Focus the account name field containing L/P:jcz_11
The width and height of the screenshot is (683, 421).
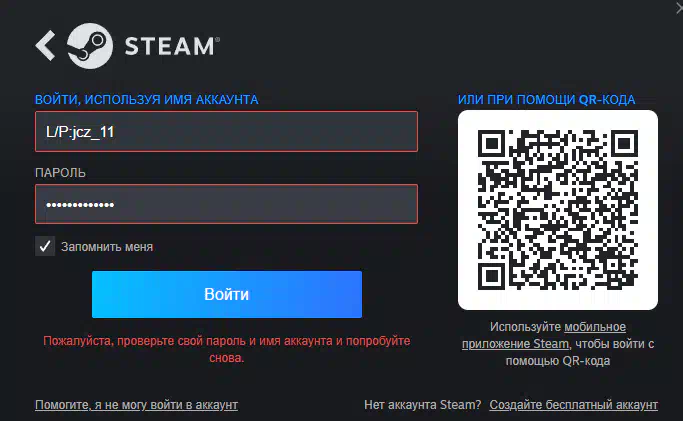pos(227,131)
